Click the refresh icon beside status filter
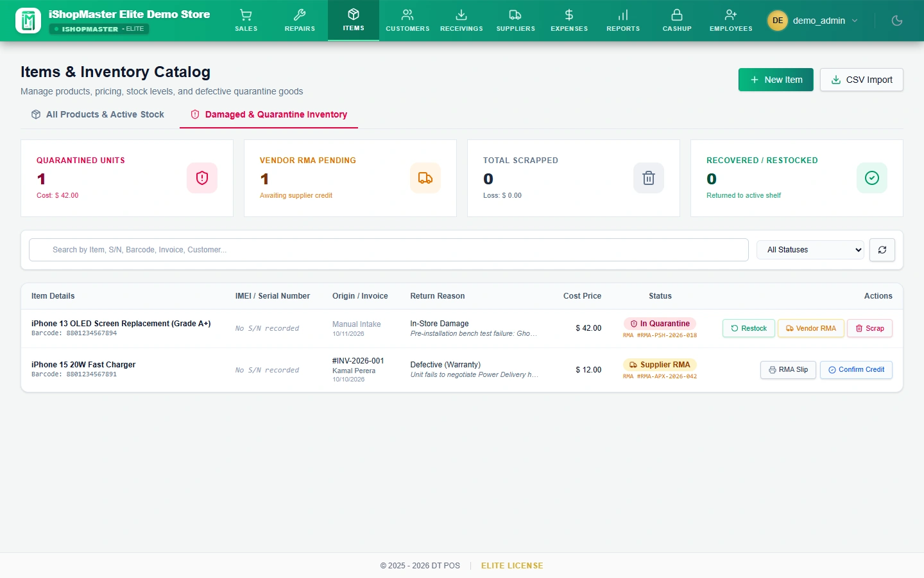This screenshot has width=924, height=578. (x=882, y=250)
